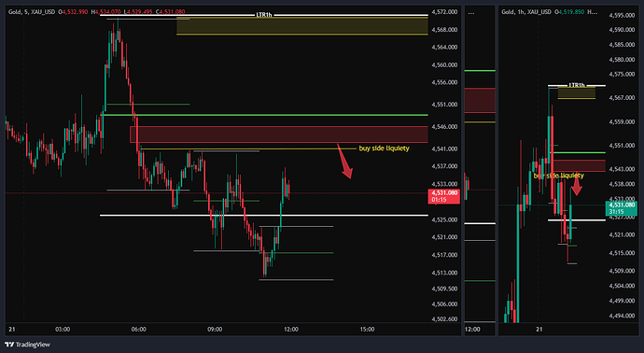Select the Gold, 5, XAU_USD chart title
This screenshot has height=353, width=644.
[32, 12]
